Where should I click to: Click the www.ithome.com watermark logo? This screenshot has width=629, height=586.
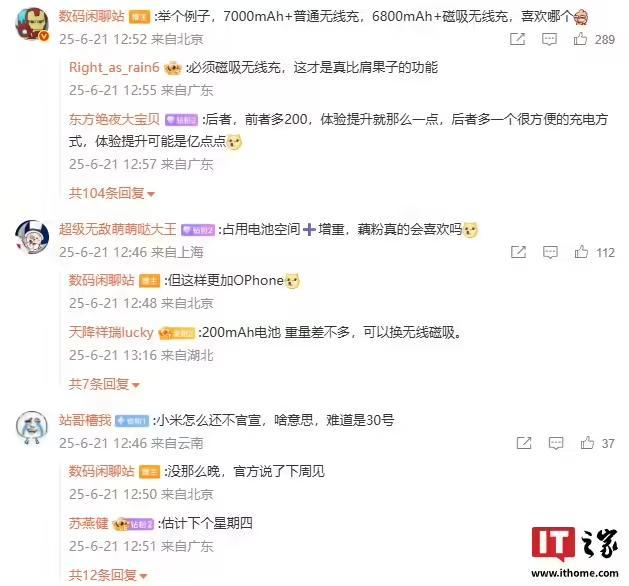(x=575, y=553)
